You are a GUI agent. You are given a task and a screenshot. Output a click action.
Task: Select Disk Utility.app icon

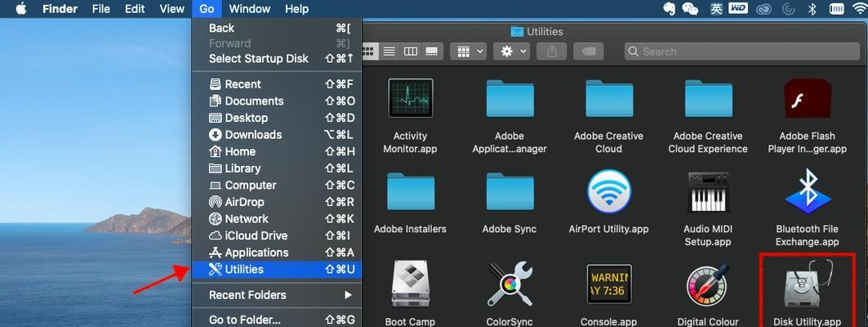pos(807,284)
